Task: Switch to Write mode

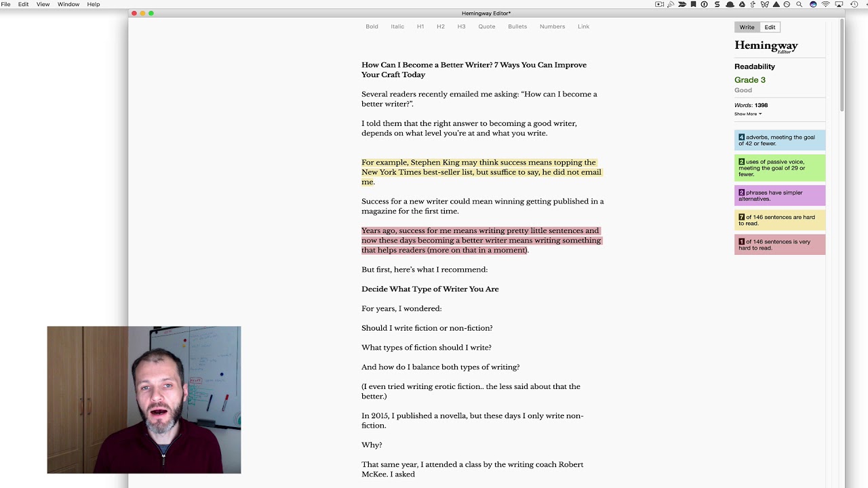Action: [747, 27]
